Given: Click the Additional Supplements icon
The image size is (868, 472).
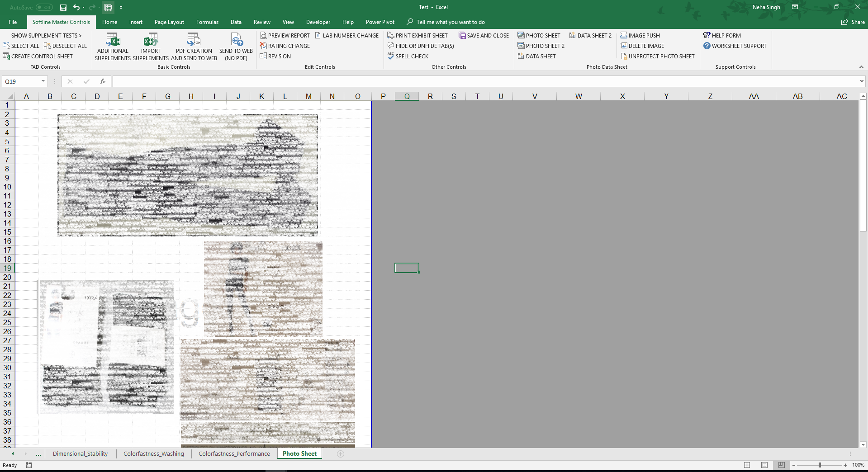Looking at the screenshot, I should [x=113, y=40].
